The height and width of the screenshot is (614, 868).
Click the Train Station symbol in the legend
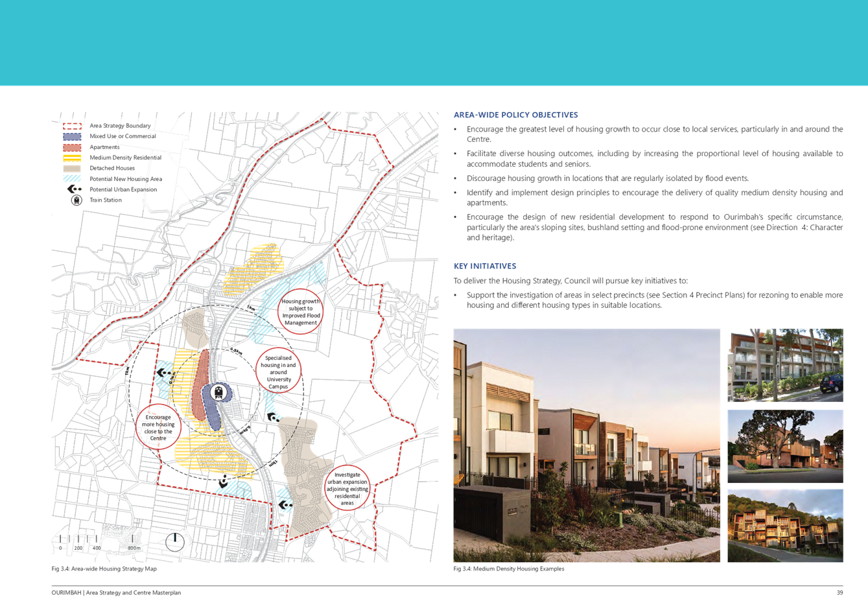tap(76, 200)
